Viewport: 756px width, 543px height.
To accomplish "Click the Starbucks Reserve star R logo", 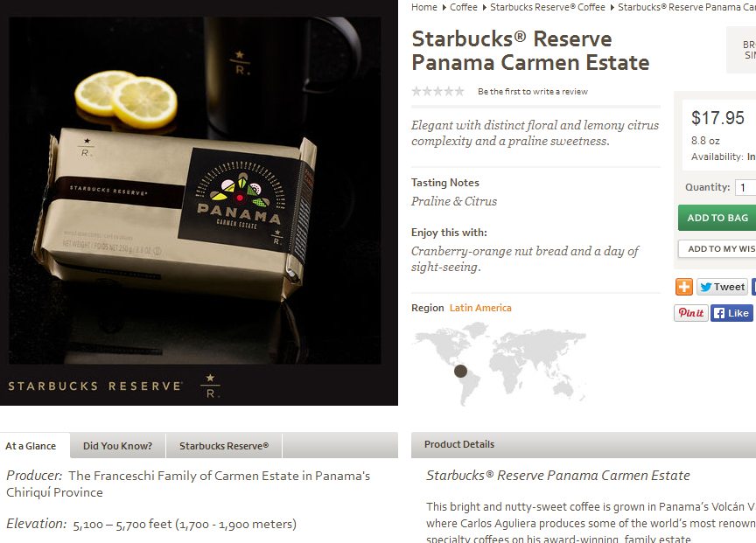I will pos(210,386).
